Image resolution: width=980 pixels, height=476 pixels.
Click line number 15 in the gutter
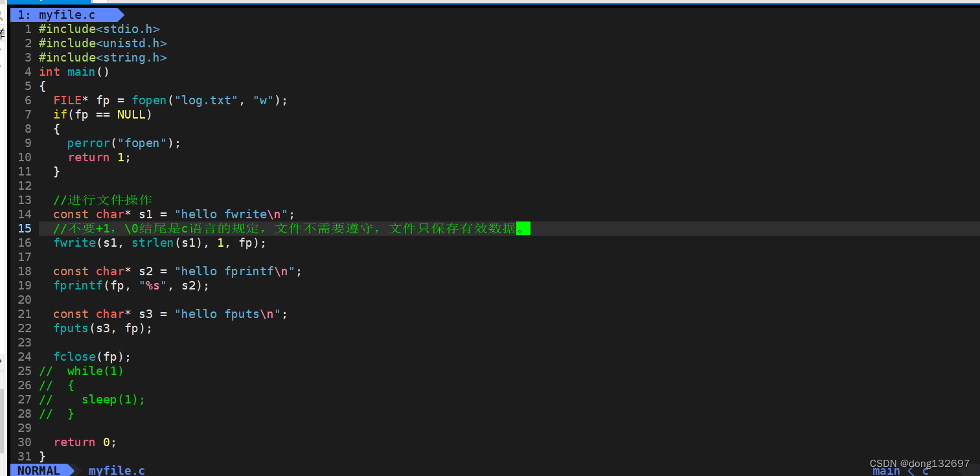pyautogui.click(x=25, y=229)
